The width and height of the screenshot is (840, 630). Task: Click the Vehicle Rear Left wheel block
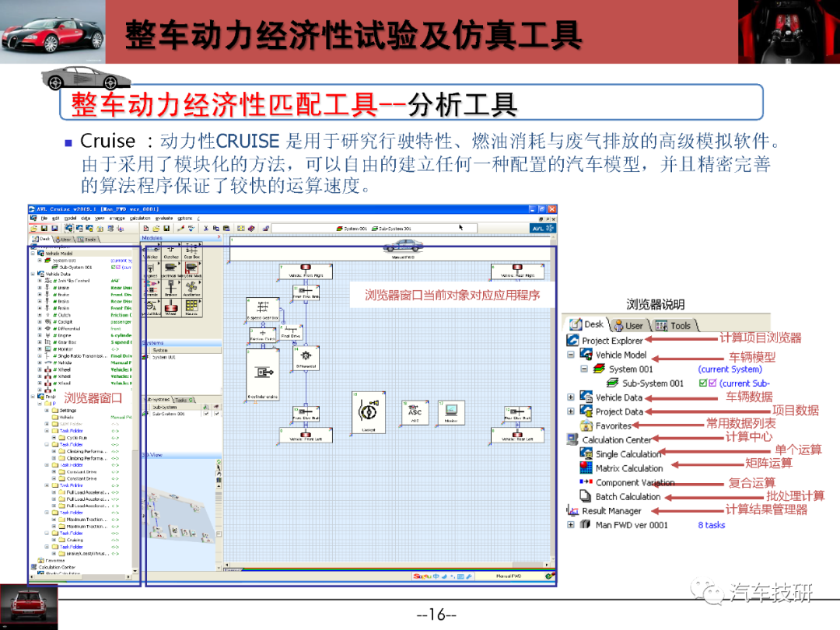click(517, 436)
